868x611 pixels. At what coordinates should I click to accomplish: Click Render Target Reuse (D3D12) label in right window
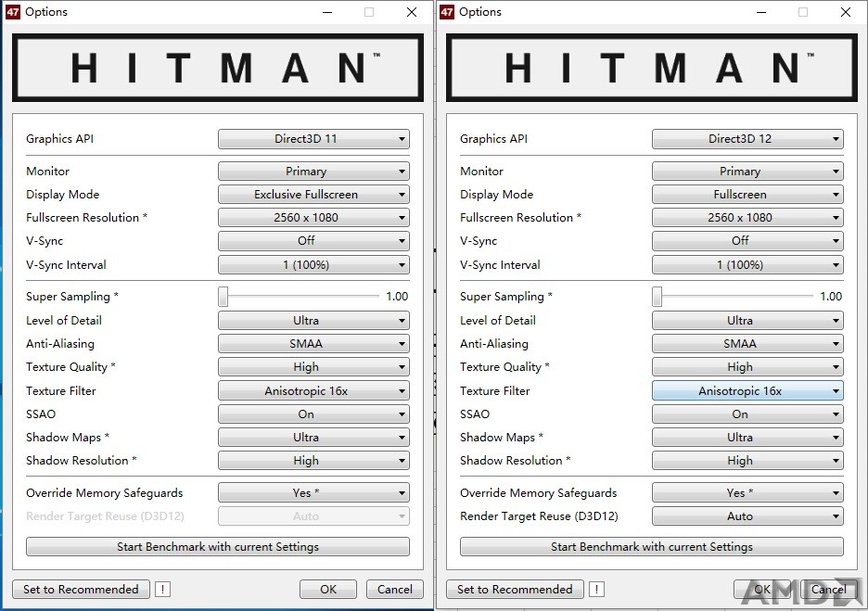click(x=539, y=516)
